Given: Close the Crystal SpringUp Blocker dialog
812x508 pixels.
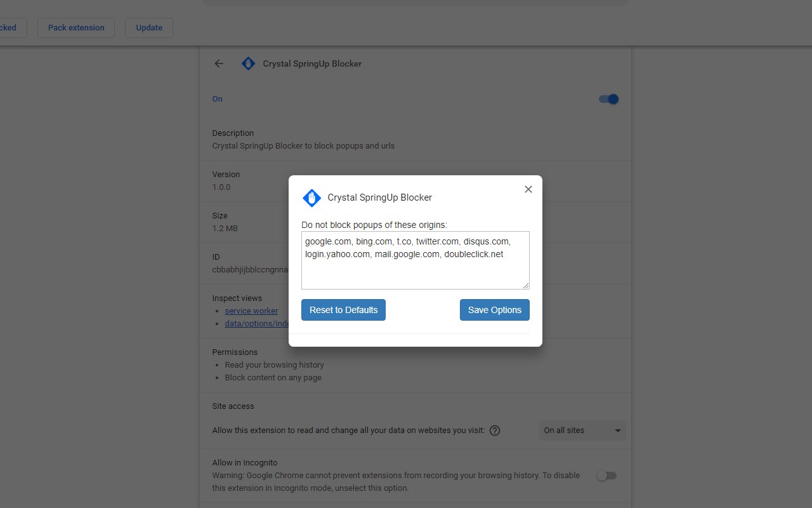Looking at the screenshot, I should [x=528, y=189].
